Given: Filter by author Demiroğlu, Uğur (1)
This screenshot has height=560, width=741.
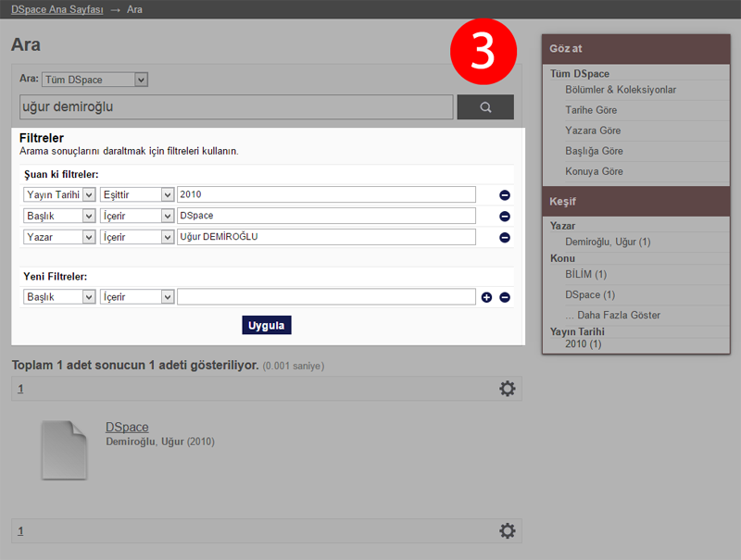Looking at the screenshot, I should pos(608,242).
